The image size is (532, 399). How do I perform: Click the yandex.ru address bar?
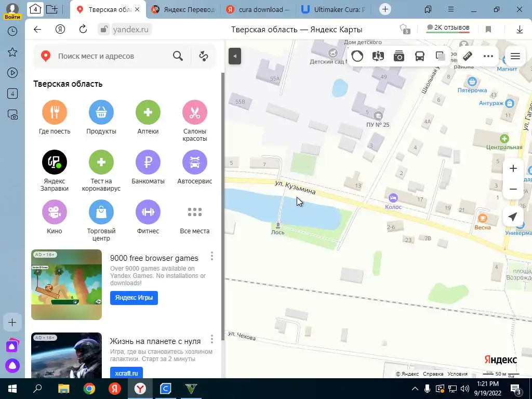point(130,30)
